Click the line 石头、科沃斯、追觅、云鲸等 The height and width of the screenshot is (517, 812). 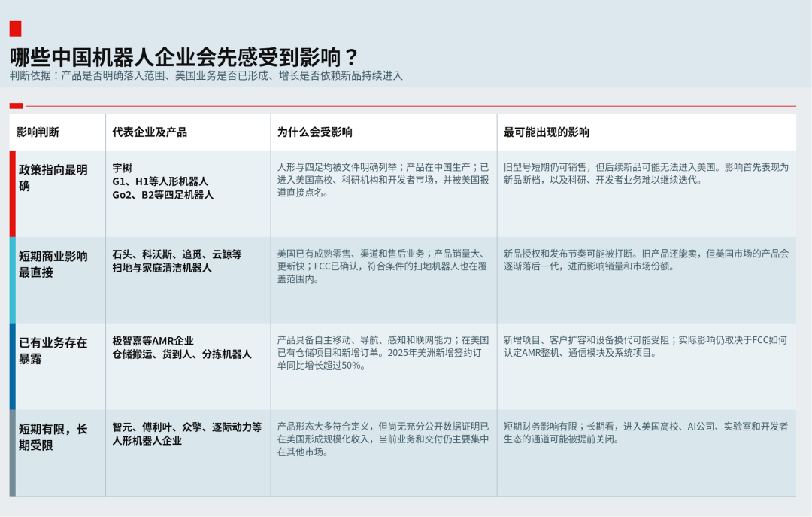[177, 254]
